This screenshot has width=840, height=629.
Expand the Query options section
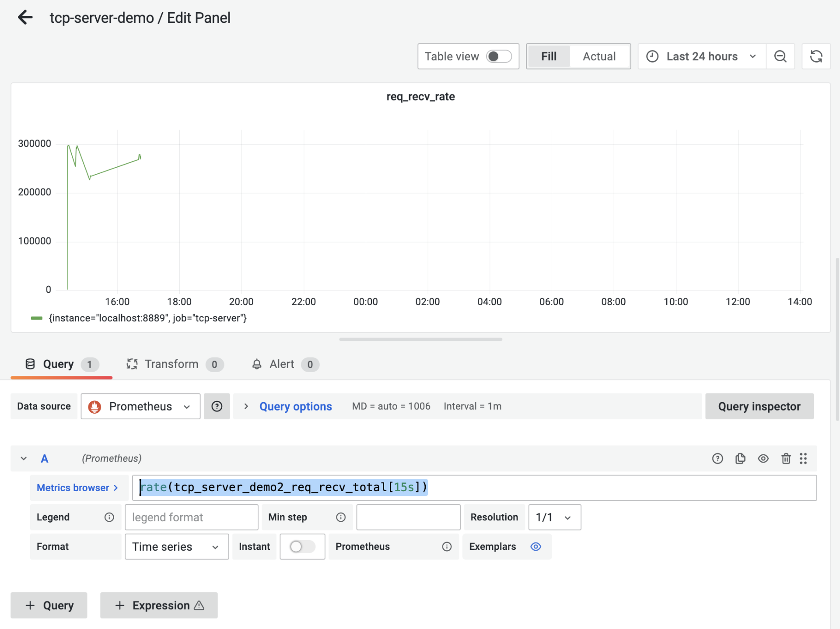point(295,406)
